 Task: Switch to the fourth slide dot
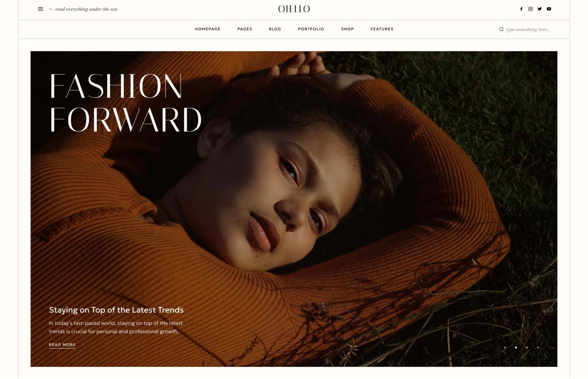pyautogui.click(x=538, y=348)
